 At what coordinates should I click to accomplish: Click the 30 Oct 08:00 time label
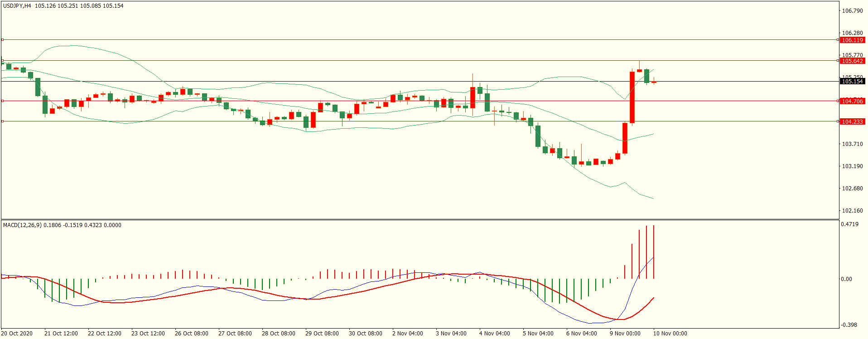[x=366, y=333]
